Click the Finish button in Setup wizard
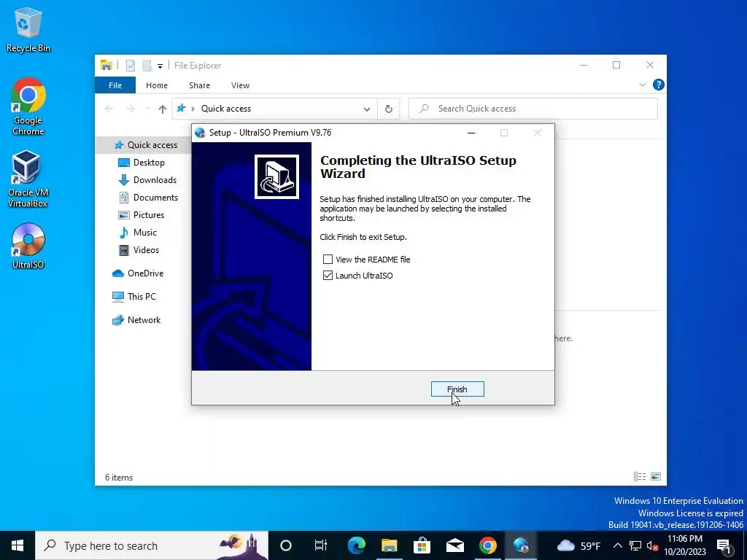This screenshot has height=560, width=747. pyautogui.click(x=457, y=389)
